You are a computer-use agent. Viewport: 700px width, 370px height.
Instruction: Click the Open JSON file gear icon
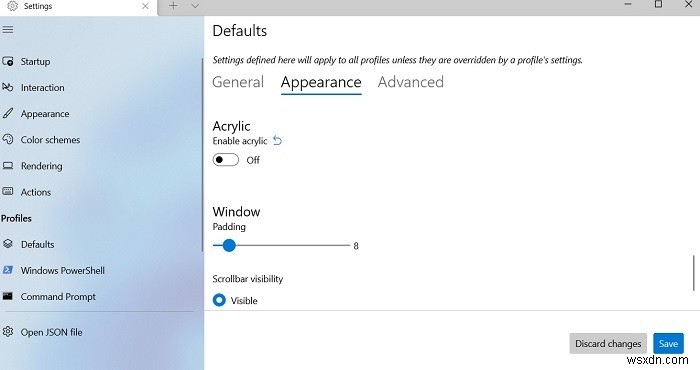tap(8, 332)
